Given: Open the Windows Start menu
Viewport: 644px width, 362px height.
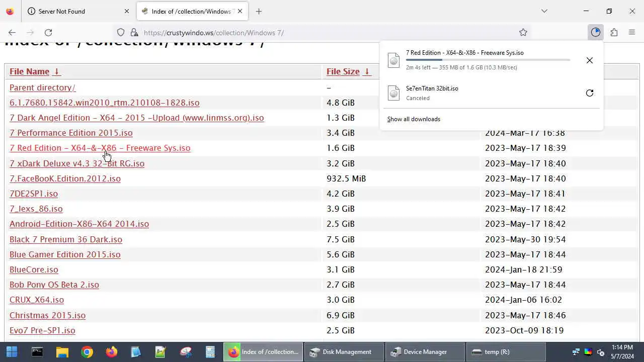Looking at the screenshot, I should pyautogui.click(x=12, y=351).
